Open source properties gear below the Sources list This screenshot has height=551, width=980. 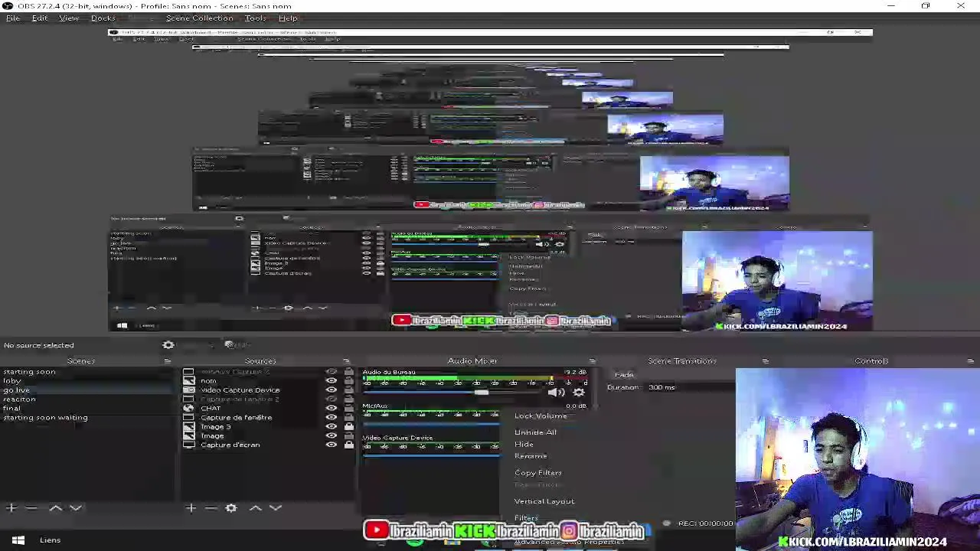(231, 507)
